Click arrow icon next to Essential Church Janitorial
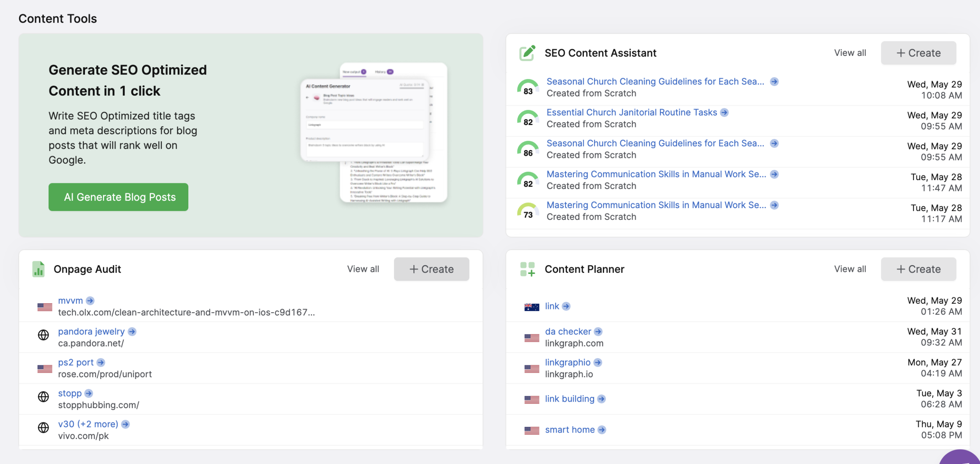Image resolution: width=980 pixels, height=464 pixels. click(x=724, y=112)
